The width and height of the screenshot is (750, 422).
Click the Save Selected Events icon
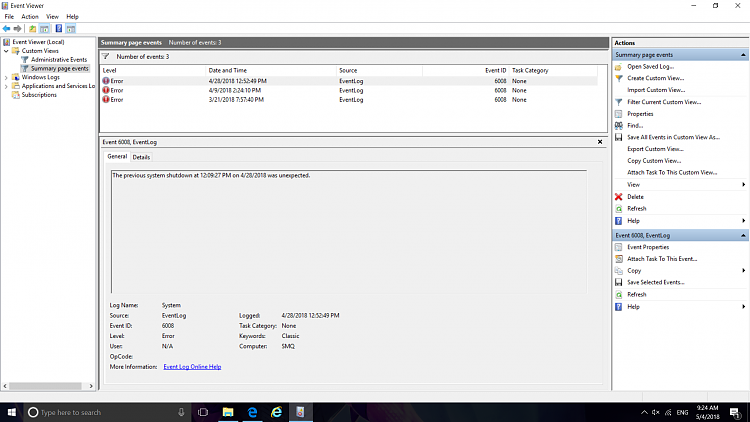tap(619, 283)
